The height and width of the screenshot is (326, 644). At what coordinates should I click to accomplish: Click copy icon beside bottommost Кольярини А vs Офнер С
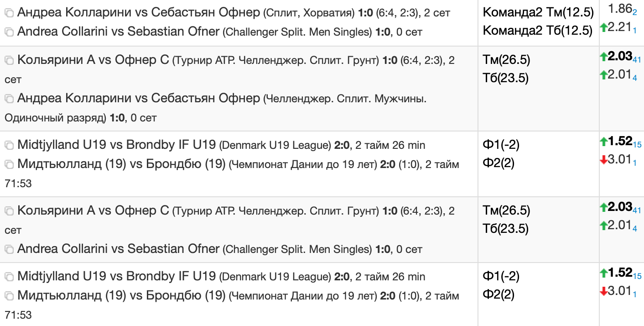pos(9,211)
